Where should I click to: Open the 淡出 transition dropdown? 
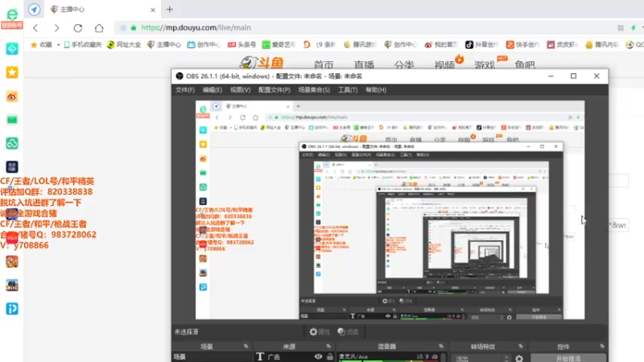coord(481,358)
